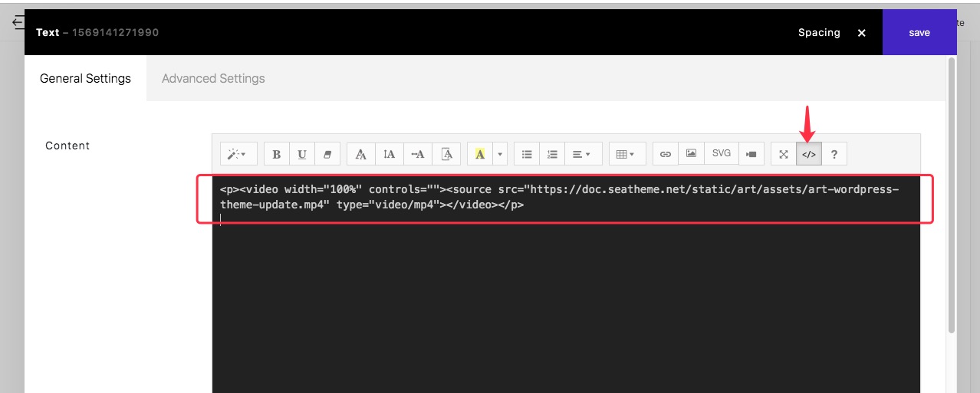Click the blue save button

[919, 32]
